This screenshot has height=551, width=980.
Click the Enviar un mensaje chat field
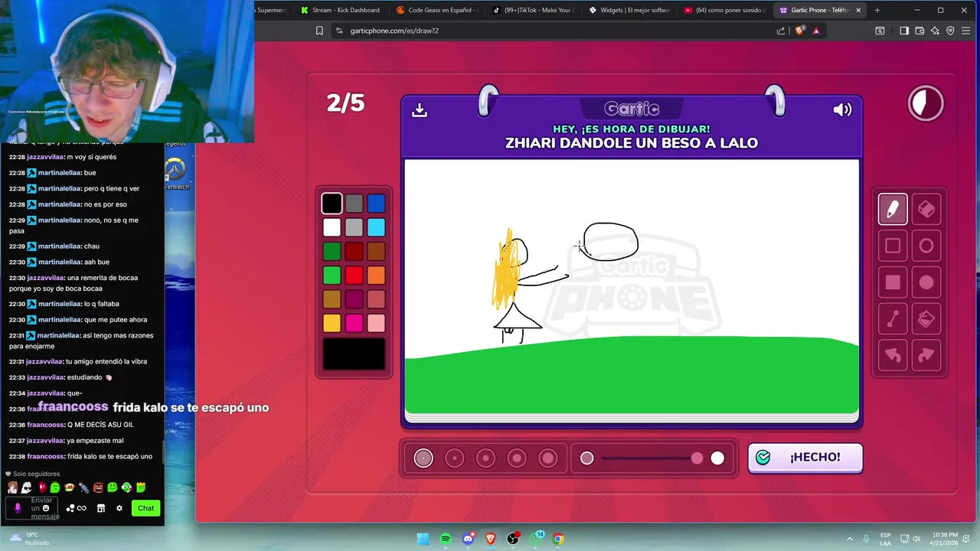click(x=33, y=508)
